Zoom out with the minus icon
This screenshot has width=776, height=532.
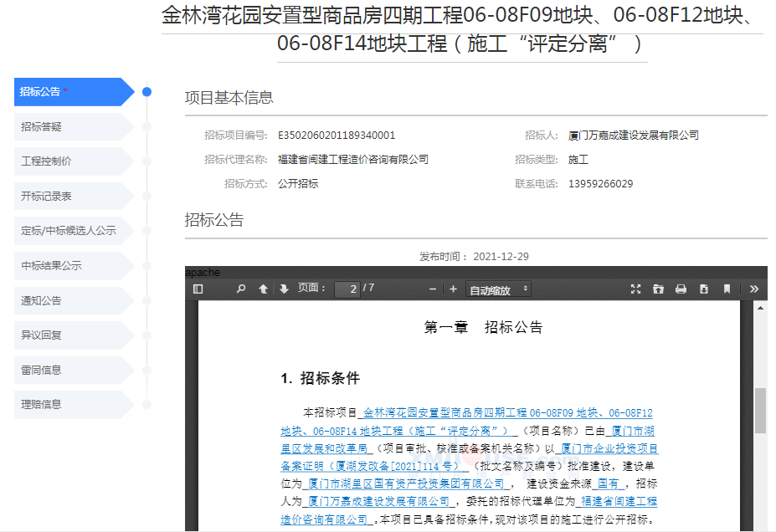pyautogui.click(x=433, y=289)
